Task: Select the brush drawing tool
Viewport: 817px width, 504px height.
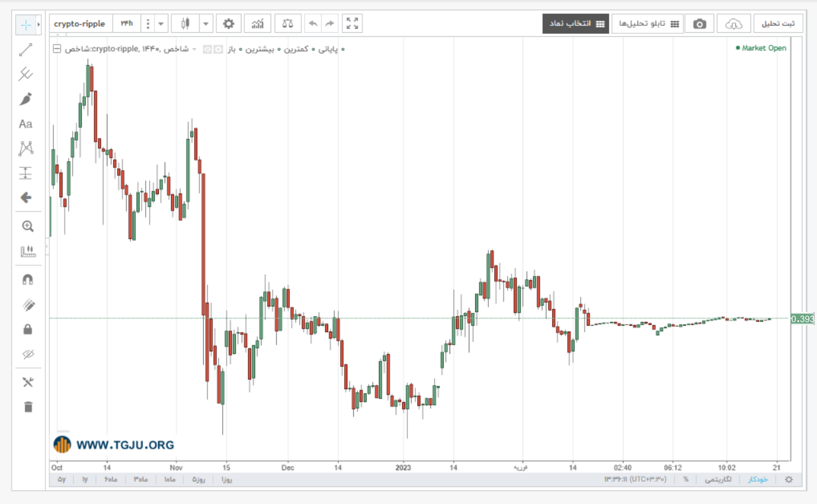Action: [26, 99]
